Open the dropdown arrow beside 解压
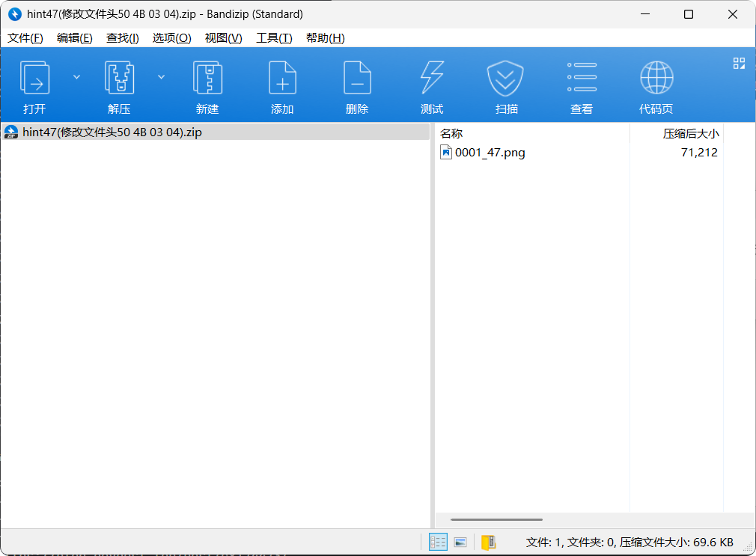This screenshot has width=756, height=556. tap(161, 76)
